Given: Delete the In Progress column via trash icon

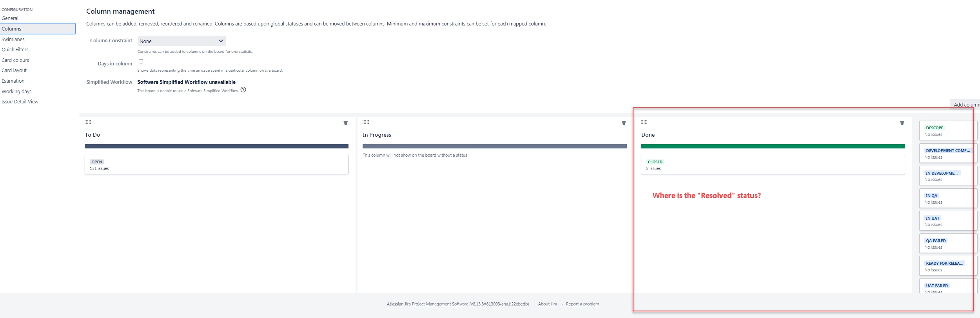Looking at the screenshot, I should point(624,123).
